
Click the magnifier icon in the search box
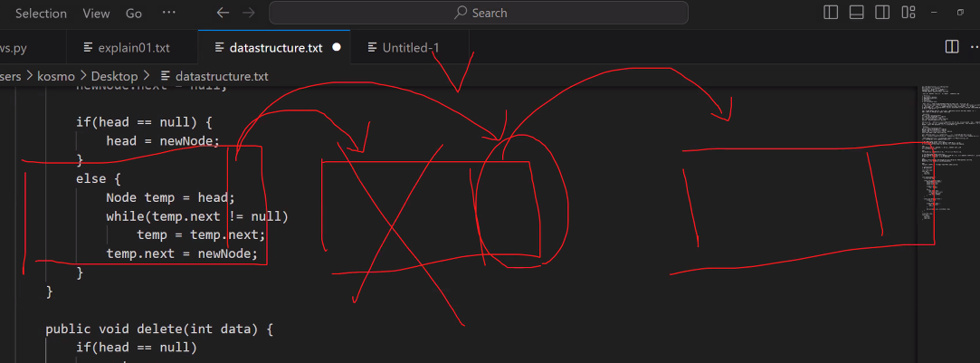pyautogui.click(x=461, y=13)
